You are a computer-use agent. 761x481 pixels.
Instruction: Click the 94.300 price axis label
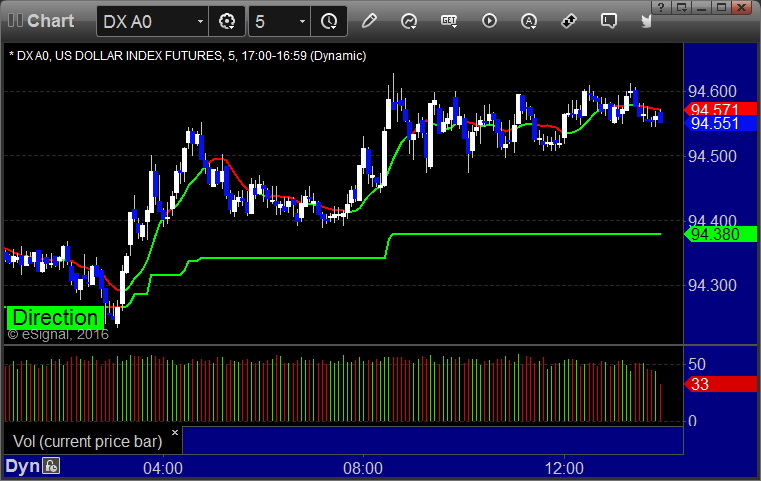(712, 285)
